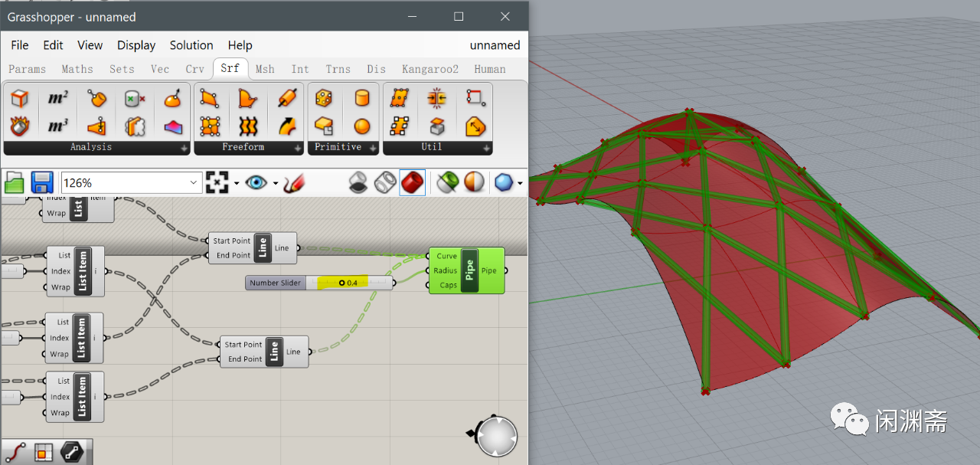Open the 126% zoom level dropdown
Viewport: 980px width, 465px height.
132,183
